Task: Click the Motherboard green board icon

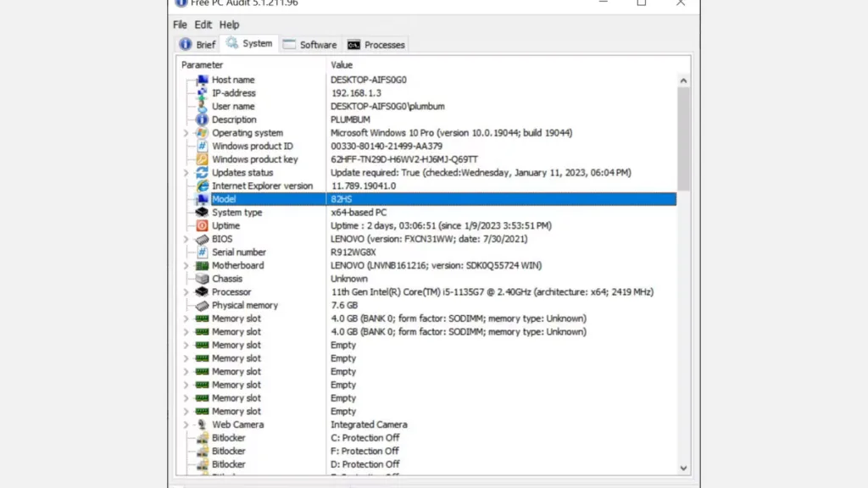Action: 202,265
